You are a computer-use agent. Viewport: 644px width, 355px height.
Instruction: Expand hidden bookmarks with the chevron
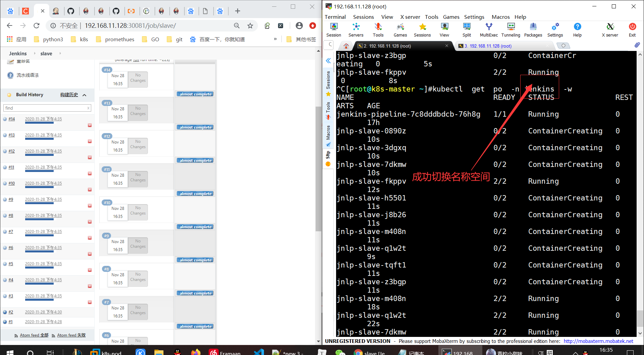tap(275, 39)
